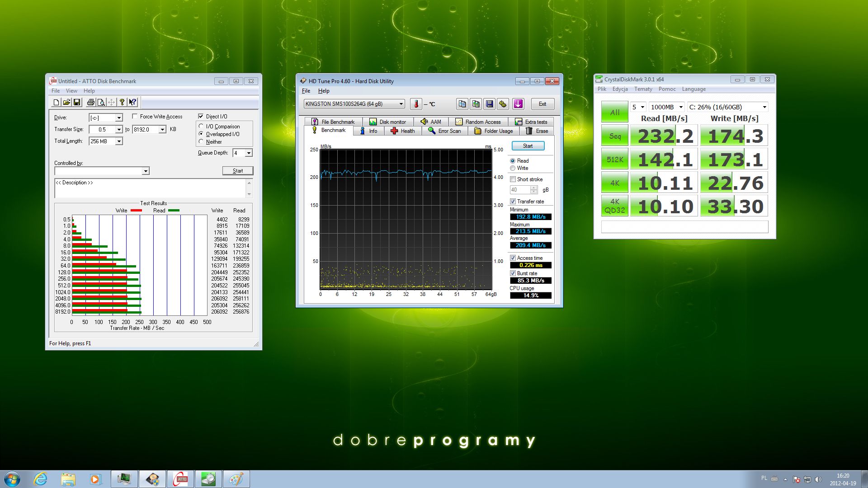Open the Edycja menu in CrystalDiskMark
Image resolution: width=868 pixels, height=488 pixels.
[620, 89]
